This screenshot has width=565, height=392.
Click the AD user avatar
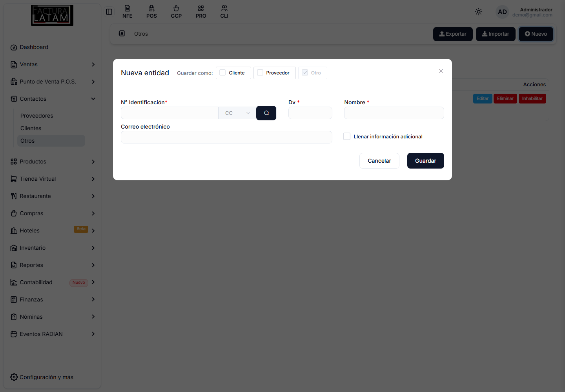(x=502, y=12)
